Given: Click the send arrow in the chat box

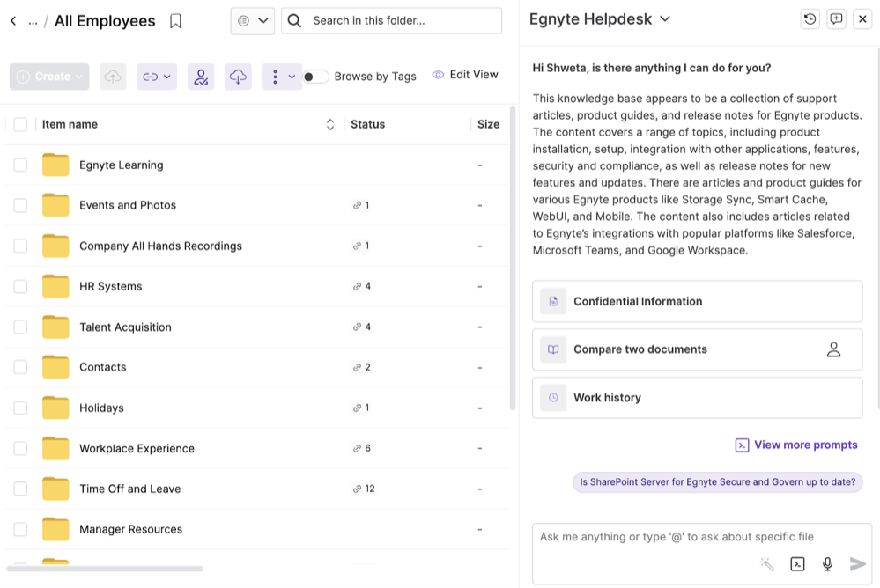Looking at the screenshot, I should tap(857, 563).
